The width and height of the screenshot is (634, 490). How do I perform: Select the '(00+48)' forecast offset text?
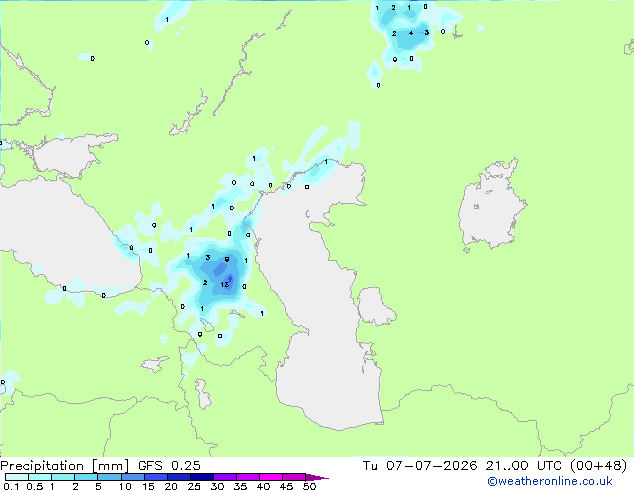[x=598, y=466]
